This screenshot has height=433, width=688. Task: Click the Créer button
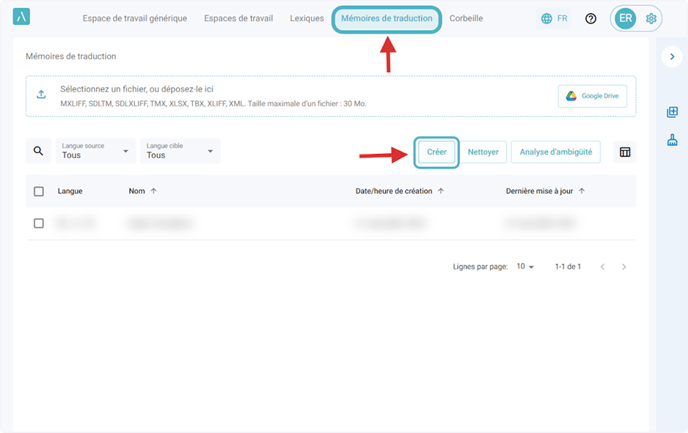(437, 152)
